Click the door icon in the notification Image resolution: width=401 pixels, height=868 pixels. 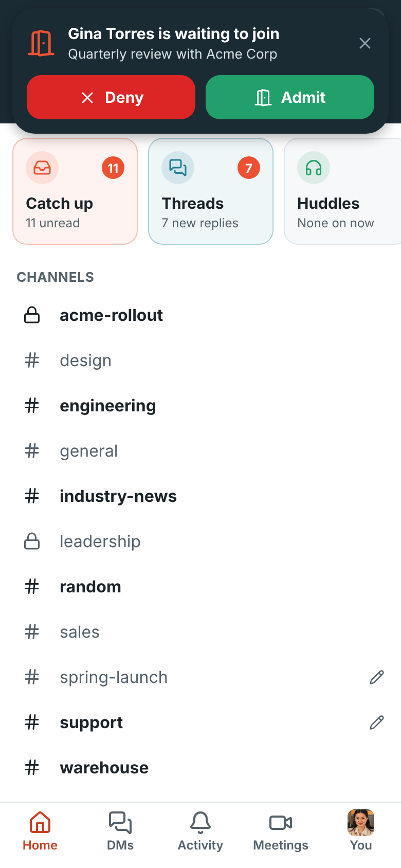[x=41, y=43]
